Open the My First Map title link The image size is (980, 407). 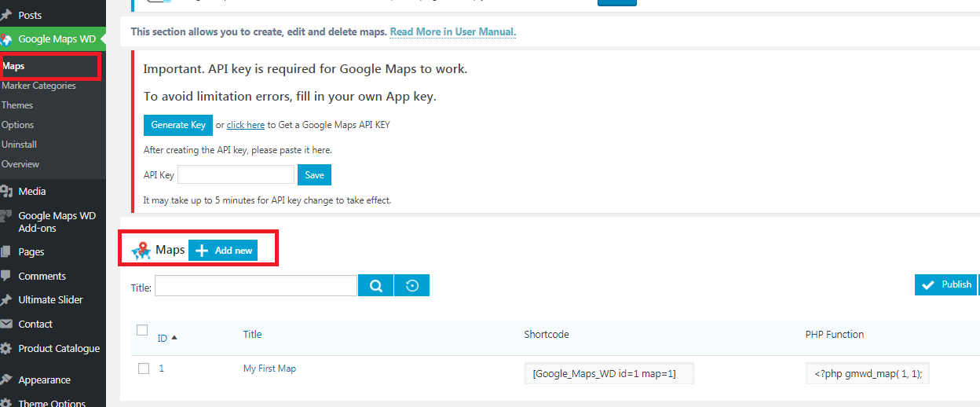269,368
